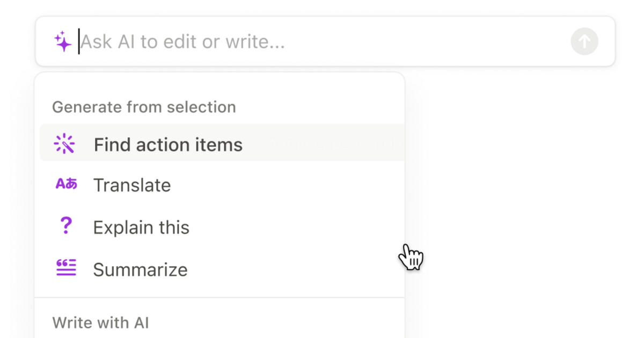Activate the highlighted Find action items row
644x338 pixels.
point(167,143)
